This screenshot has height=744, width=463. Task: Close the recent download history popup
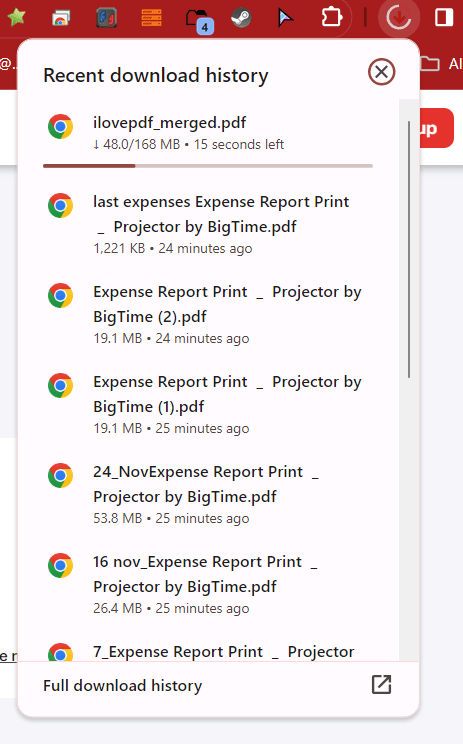point(381,72)
